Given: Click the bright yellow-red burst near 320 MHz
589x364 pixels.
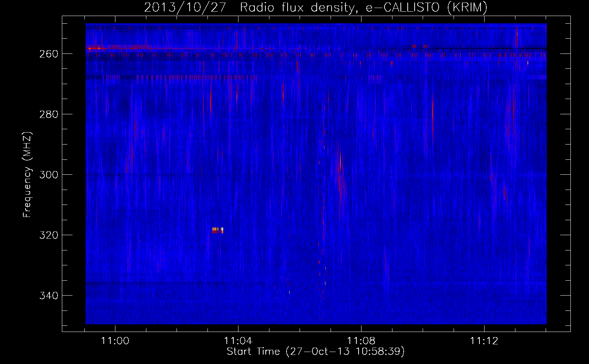Looking at the screenshot, I should [x=218, y=230].
